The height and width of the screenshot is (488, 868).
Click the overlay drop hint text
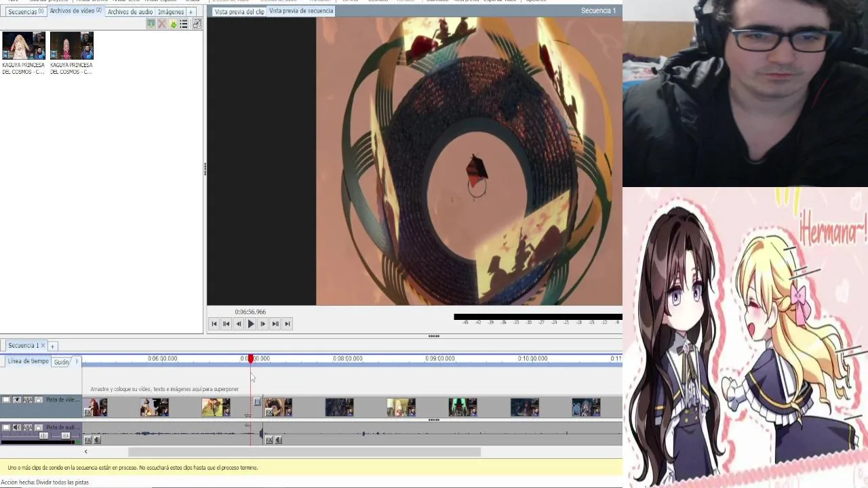point(165,389)
